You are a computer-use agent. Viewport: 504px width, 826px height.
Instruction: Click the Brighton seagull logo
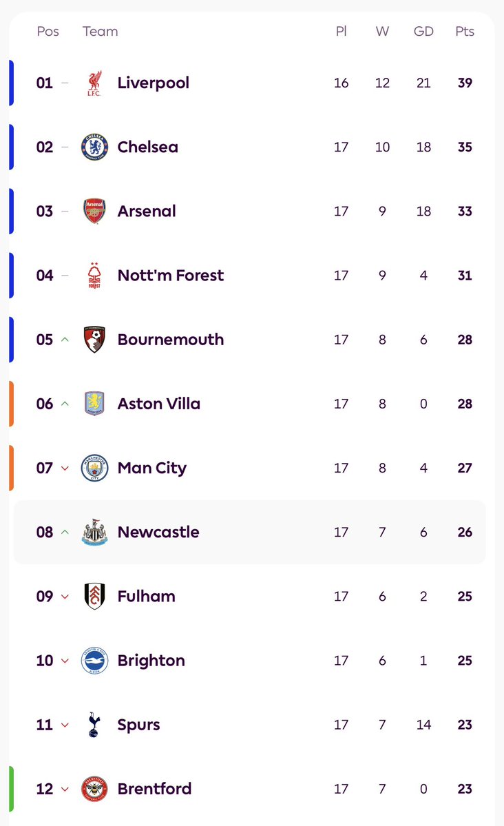[94, 661]
